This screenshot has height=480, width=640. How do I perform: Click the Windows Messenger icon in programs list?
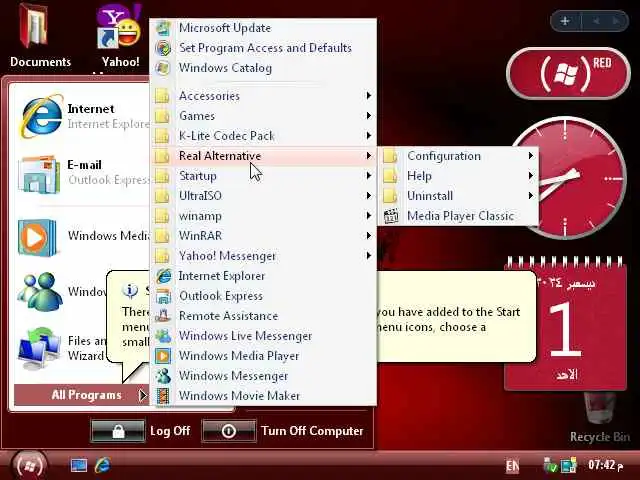tap(163, 376)
